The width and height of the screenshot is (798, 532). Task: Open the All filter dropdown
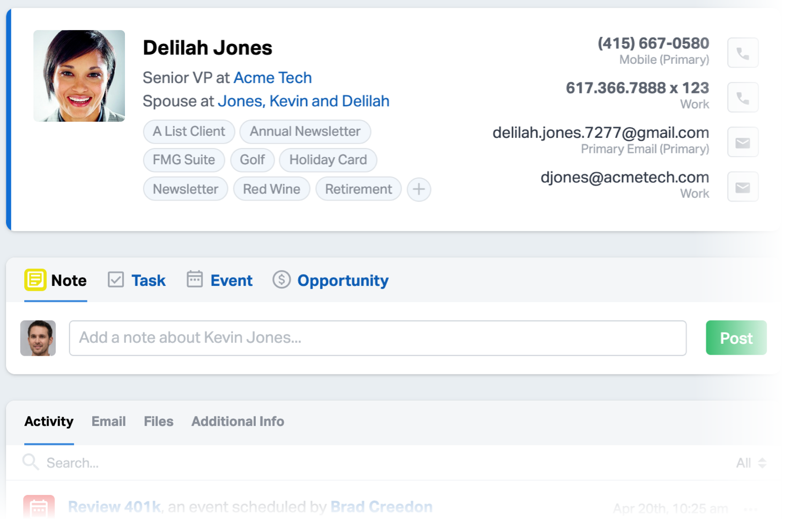tap(751, 463)
